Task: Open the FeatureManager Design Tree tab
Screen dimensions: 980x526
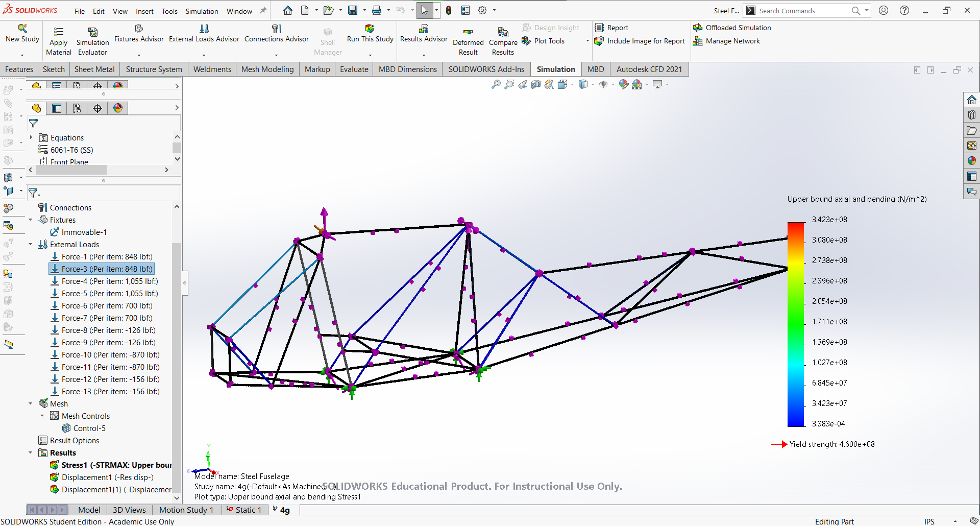Action: click(36, 108)
